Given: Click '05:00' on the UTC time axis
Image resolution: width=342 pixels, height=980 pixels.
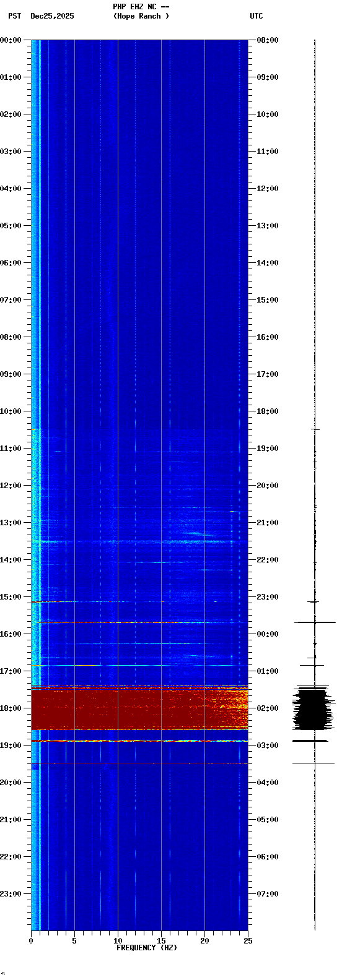Looking at the screenshot, I should (268, 820).
